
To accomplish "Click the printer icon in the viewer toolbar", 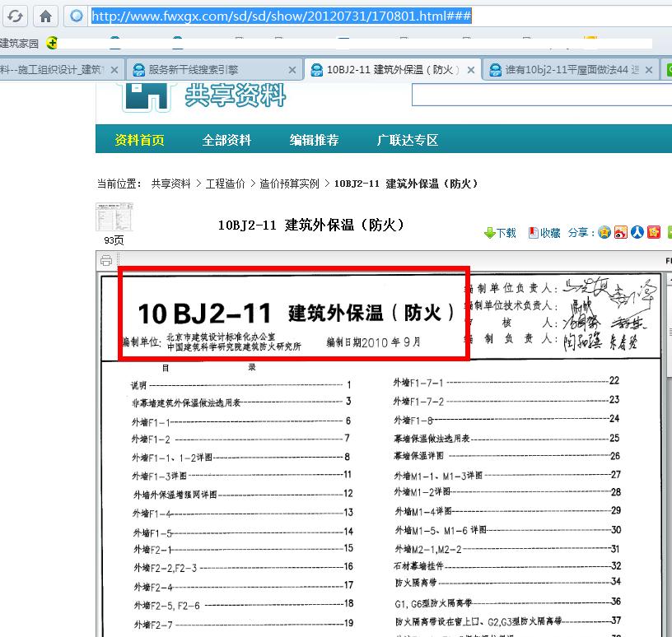I will pos(106,260).
